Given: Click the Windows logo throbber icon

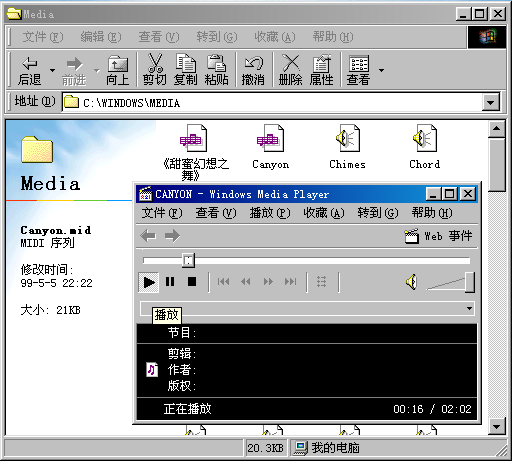Looking at the screenshot, I should point(487,37).
